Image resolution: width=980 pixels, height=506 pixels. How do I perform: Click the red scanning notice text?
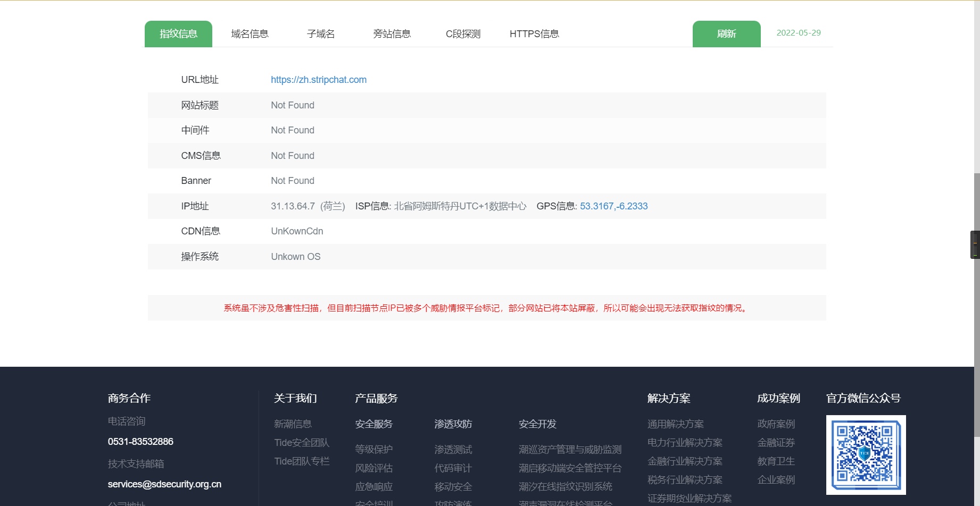point(487,308)
